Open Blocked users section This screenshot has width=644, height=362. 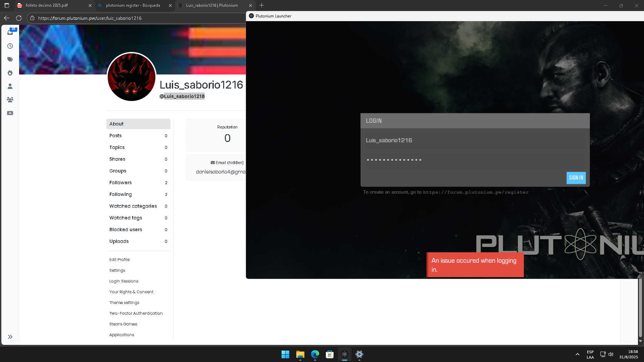point(138,229)
